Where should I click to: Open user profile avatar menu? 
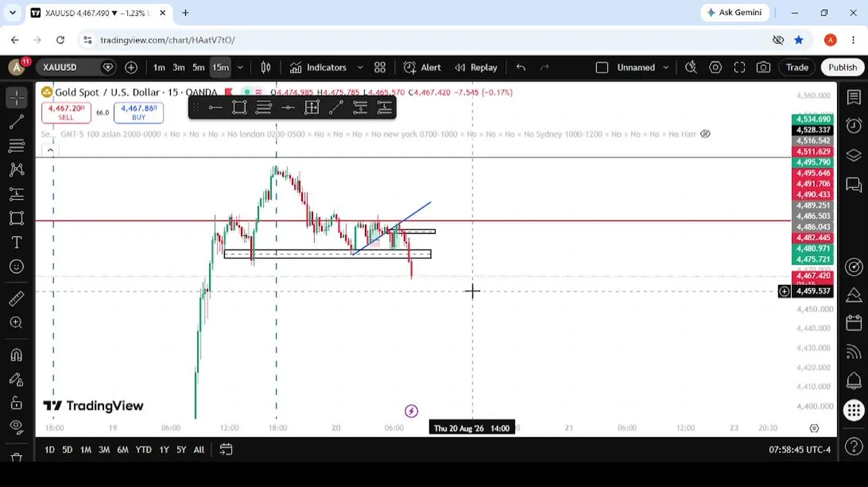coord(17,67)
